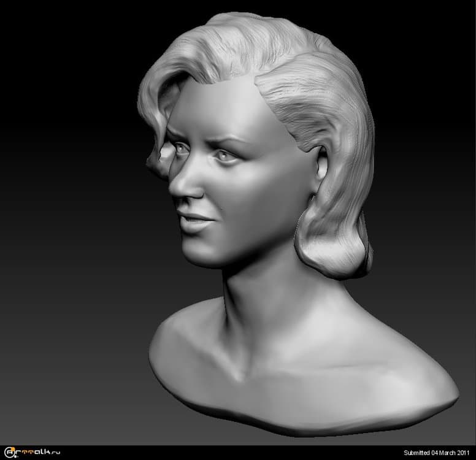Click the circular 'A' emblem of the logo
The height and width of the screenshot is (460, 476).
(9, 453)
